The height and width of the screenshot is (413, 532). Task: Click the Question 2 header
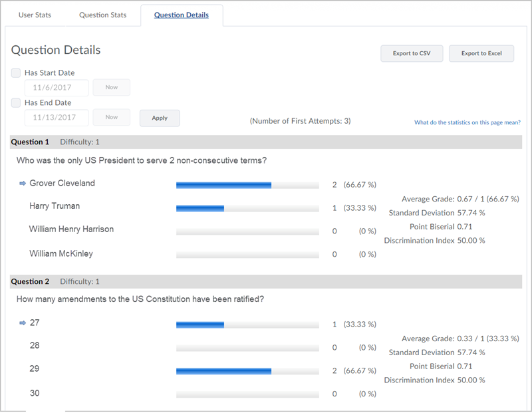click(266, 282)
